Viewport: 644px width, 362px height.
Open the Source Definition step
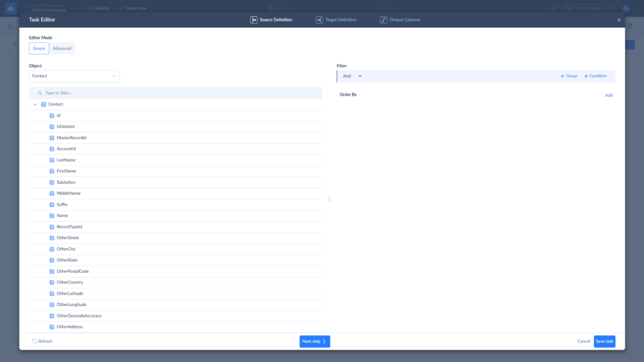(271, 20)
